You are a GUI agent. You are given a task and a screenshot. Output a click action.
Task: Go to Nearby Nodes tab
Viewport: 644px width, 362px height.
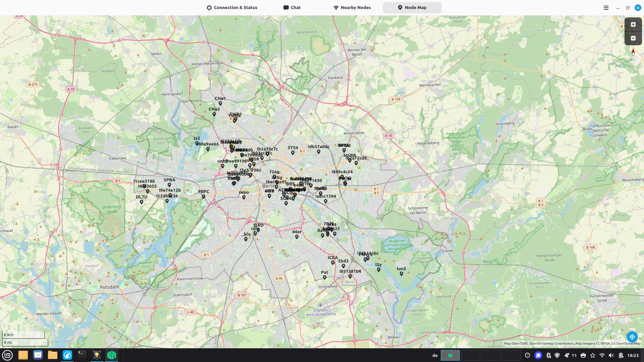pos(352,8)
